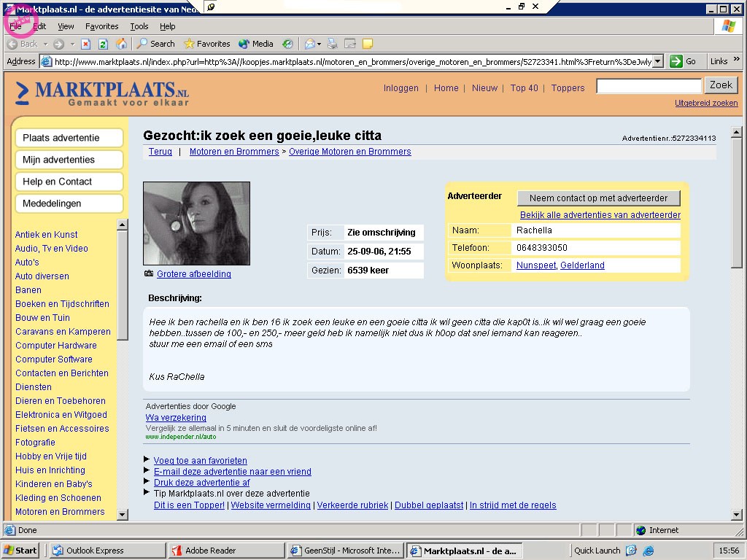Switch to GeenStijl taskbar window
The height and width of the screenshot is (560, 747).
click(345, 551)
